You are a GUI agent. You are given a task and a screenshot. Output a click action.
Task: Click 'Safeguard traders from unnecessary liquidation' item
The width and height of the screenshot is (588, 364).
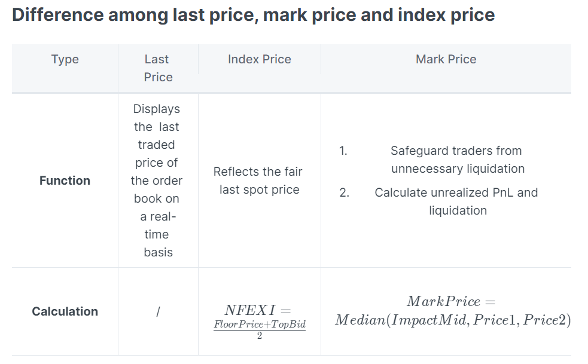click(457, 160)
